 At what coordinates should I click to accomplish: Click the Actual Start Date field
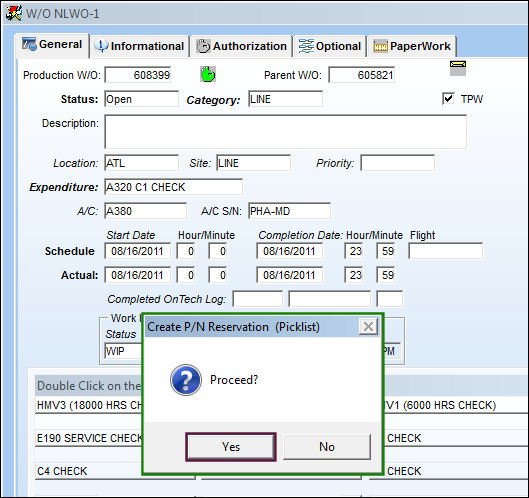[138, 275]
